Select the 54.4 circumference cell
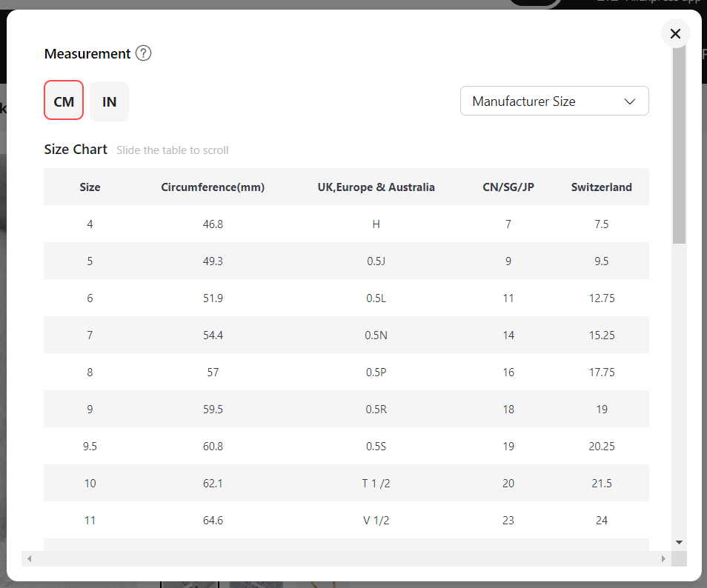Screen dimensions: 707x588 [213, 335]
